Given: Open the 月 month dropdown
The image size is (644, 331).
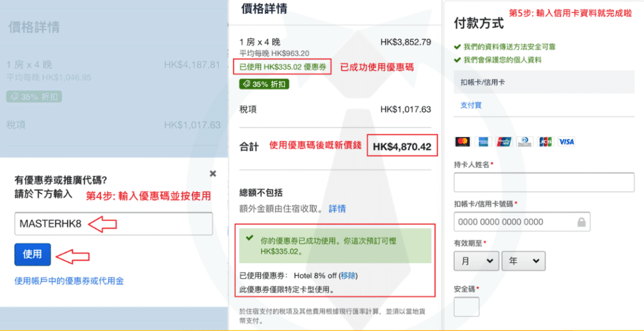Looking at the screenshot, I should click(x=477, y=261).
